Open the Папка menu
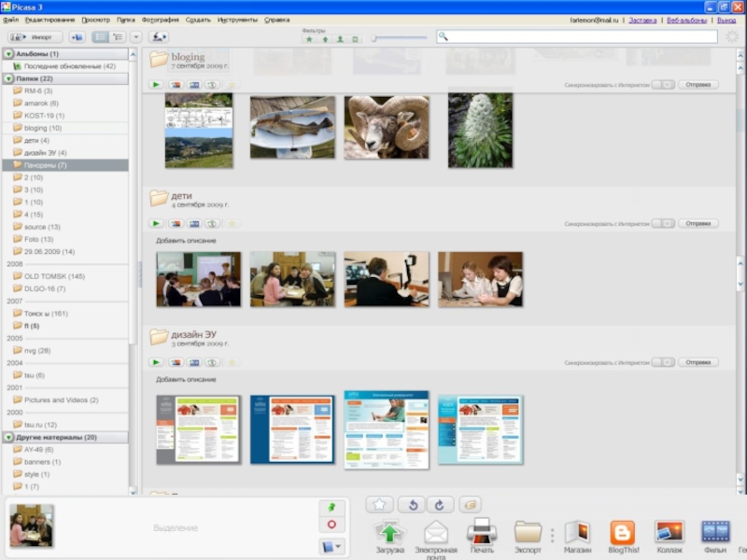 126,20
